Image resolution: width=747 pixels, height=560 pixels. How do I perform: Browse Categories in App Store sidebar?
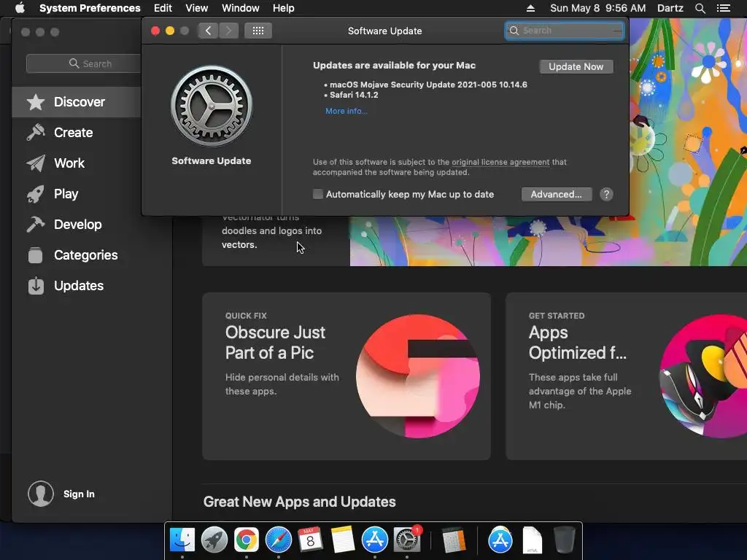[x=85, y=255]
